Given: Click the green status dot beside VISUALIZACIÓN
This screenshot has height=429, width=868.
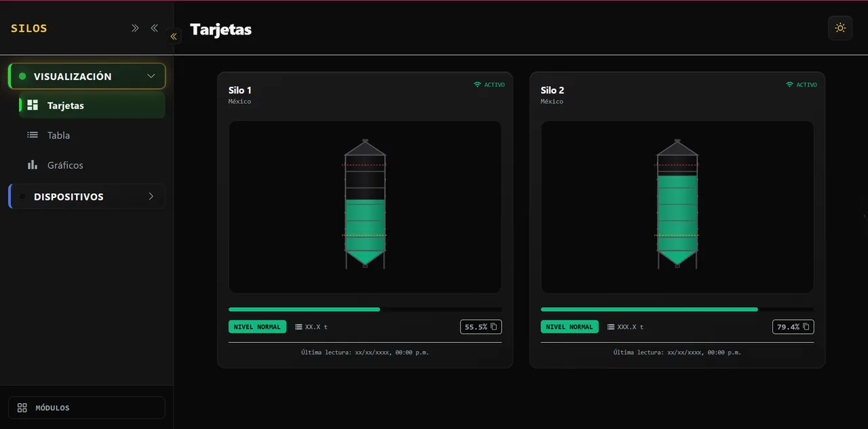Looking at the screenshot, I should pyautogui.click(x=22, y=77).
